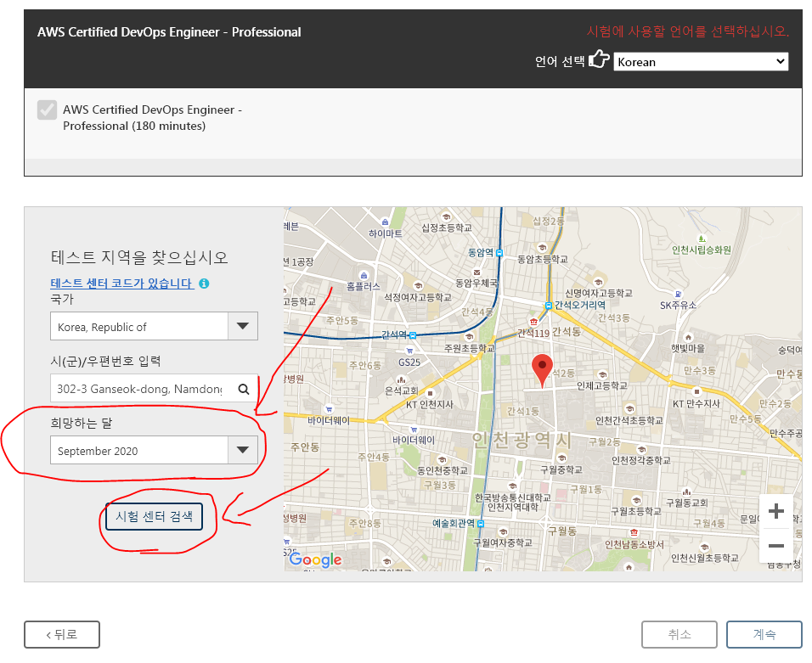Expand the country dropdown arrow
This screenshot has height=663, width=812.
(x=242, y=326)
